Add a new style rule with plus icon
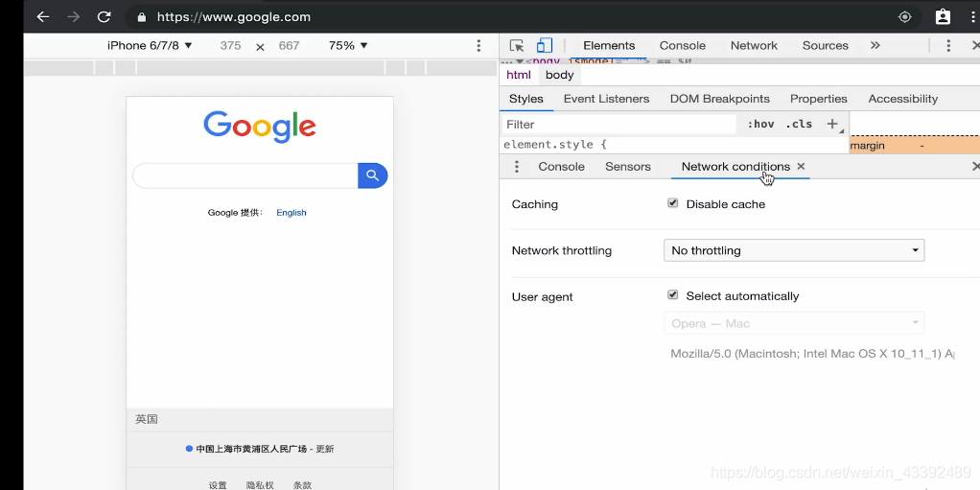The width and height of the screenshot is (980, 490). (832, 124)
